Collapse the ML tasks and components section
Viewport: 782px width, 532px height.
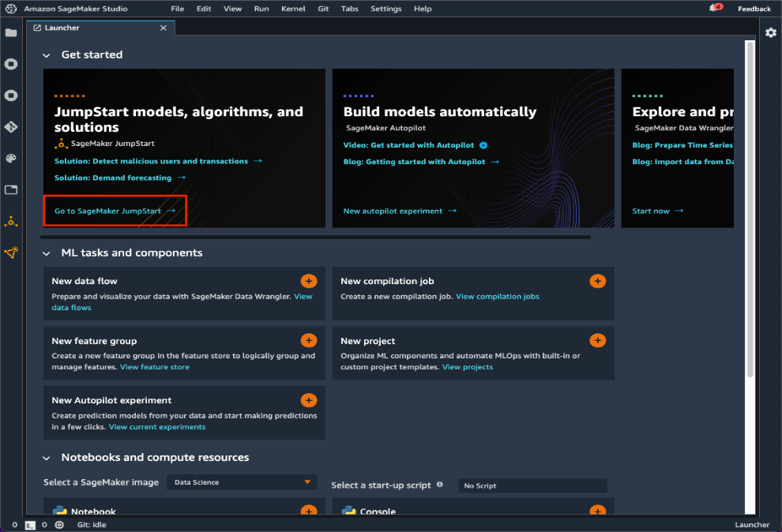(x=46, y=253)
